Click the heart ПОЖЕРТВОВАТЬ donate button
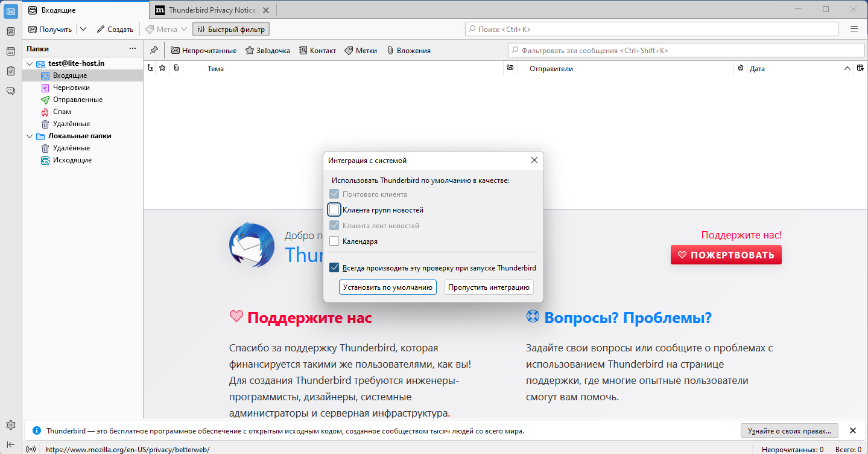868x454 pixels. point(726,255)
